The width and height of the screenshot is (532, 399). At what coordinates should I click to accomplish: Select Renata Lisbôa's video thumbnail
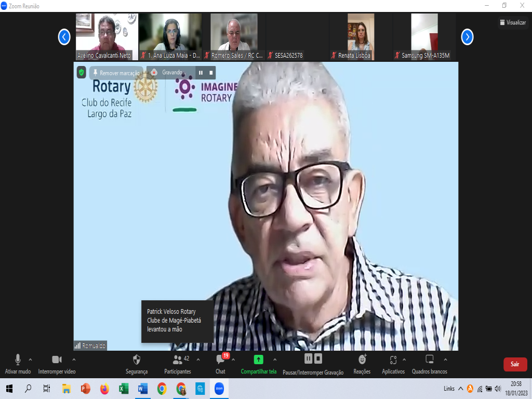pos(361,37)
